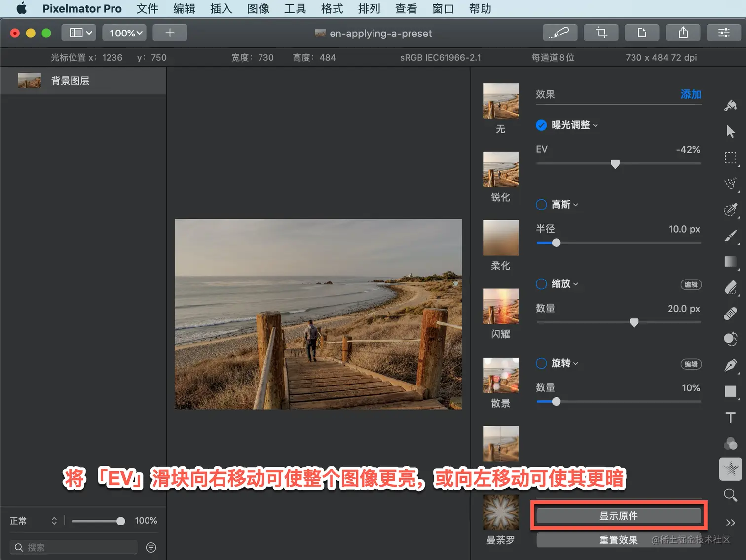746x560 pixels.
Task: Select the Repair bandage tool
Action: tap(731, 314)
